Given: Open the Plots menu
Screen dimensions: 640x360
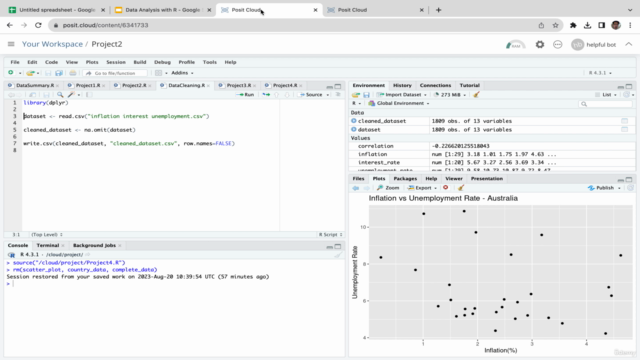Looking at the screenshot, I should point(92,62).
